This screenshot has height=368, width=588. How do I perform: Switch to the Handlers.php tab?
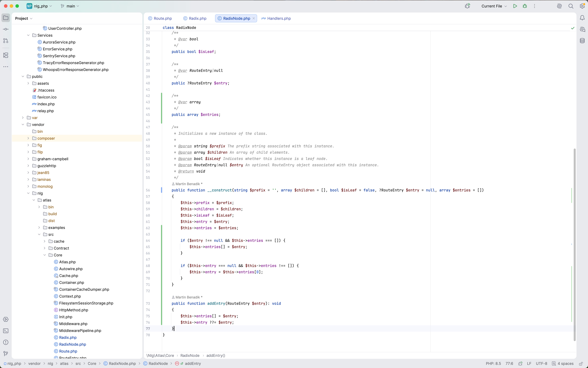click(x=276, y=18)
